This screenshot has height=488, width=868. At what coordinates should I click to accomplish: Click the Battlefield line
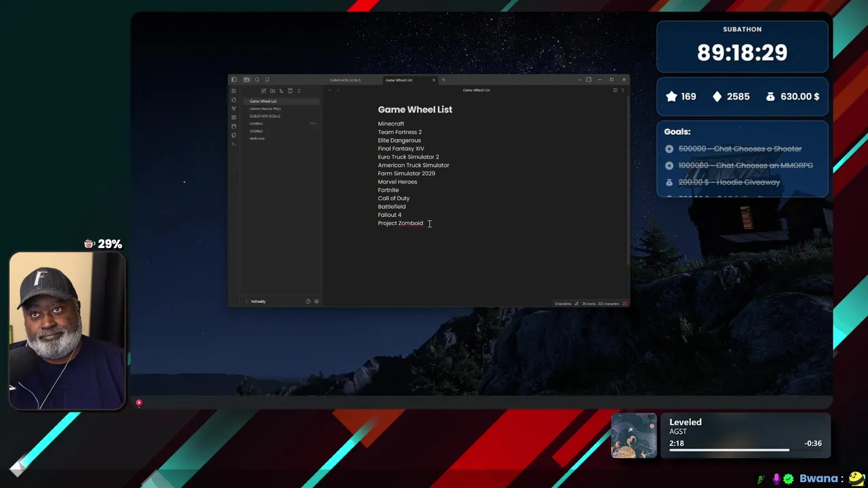391,207
